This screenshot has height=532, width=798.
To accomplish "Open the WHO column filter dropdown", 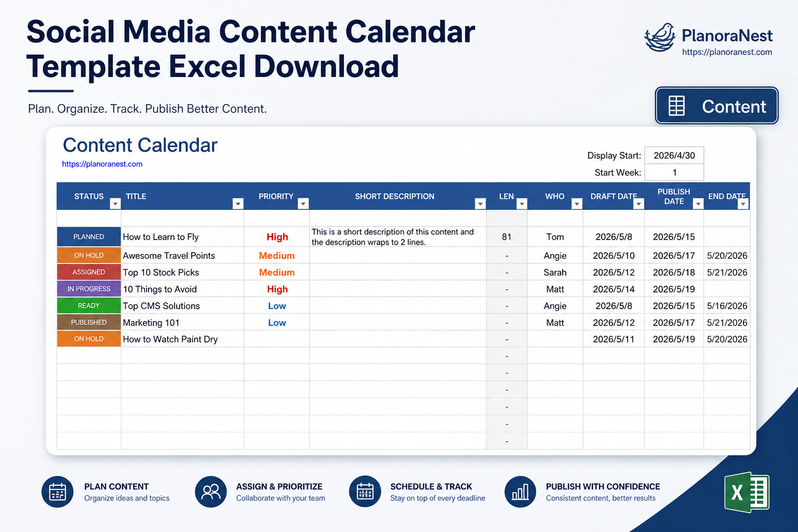I will pos(577,204).
